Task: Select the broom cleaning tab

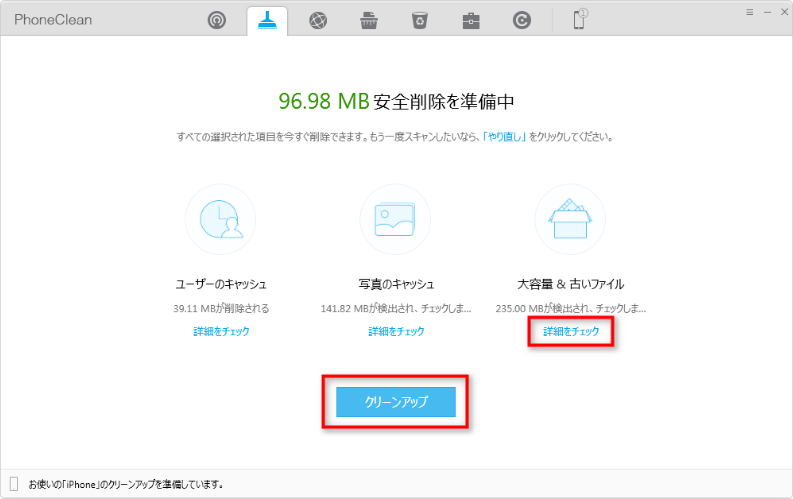Action: (x=267, y=20)
